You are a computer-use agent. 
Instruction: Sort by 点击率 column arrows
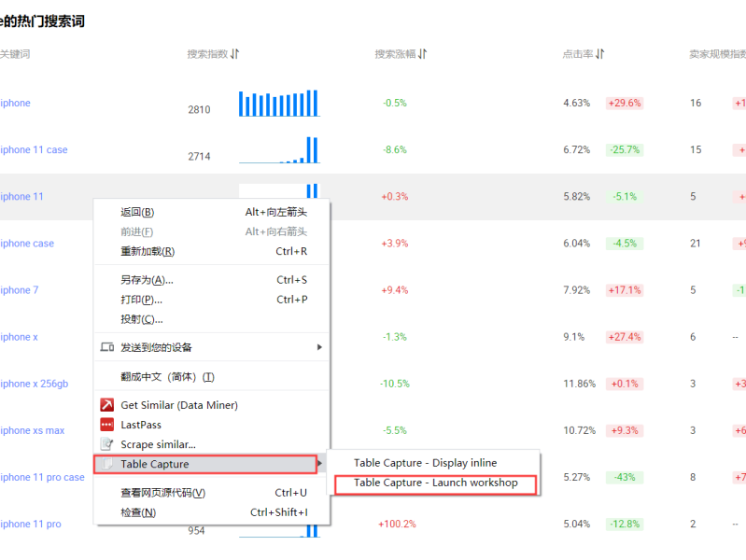click(x=600, y=54)
